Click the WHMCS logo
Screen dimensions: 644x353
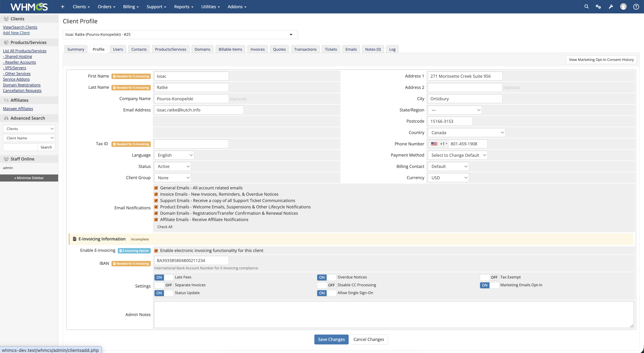29,7
